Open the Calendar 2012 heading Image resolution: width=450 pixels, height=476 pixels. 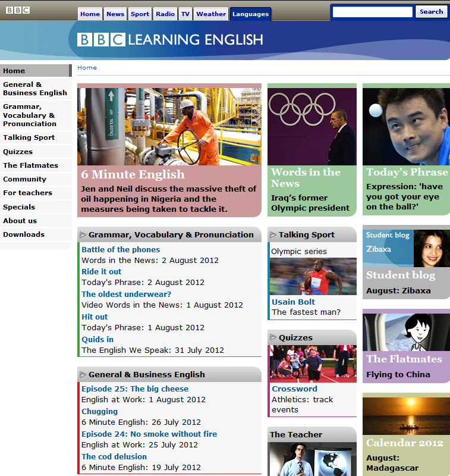pyautogui.click(x=405, y=443)
